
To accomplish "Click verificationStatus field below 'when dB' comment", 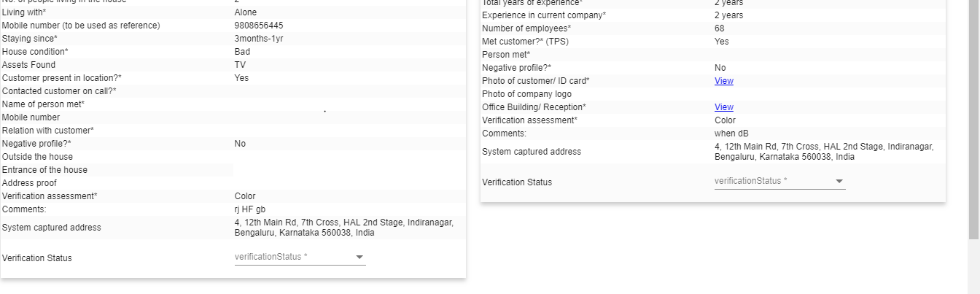I will [771, 181].
